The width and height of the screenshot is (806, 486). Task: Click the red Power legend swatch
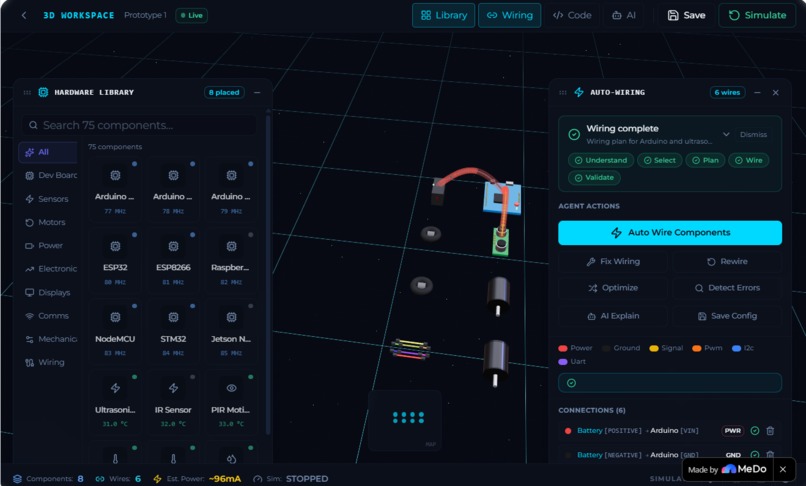[x=563, y=348]
